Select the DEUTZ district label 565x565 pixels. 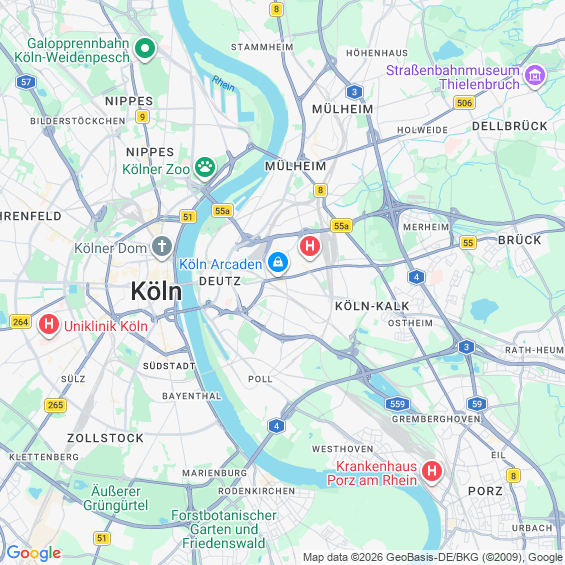click(x=220, y=281)
